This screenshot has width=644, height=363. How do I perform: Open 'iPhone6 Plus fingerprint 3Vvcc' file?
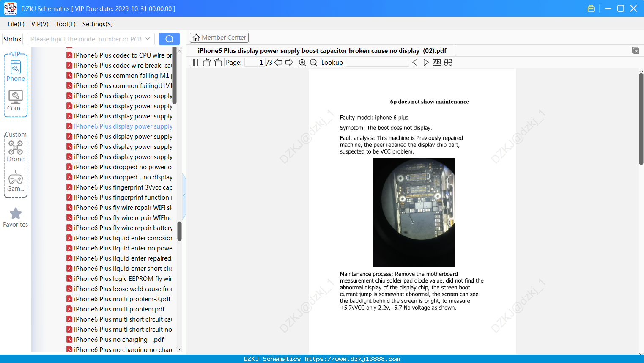click(119, 187)
